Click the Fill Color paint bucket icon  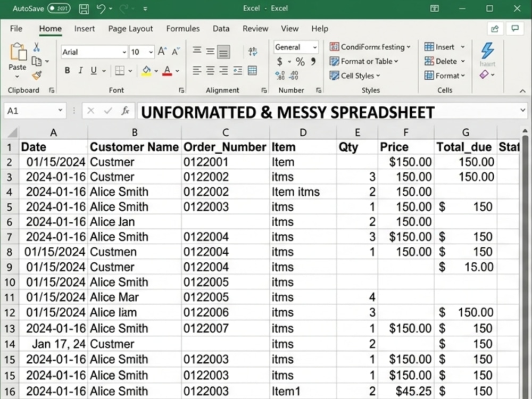[x=146, y=71]
